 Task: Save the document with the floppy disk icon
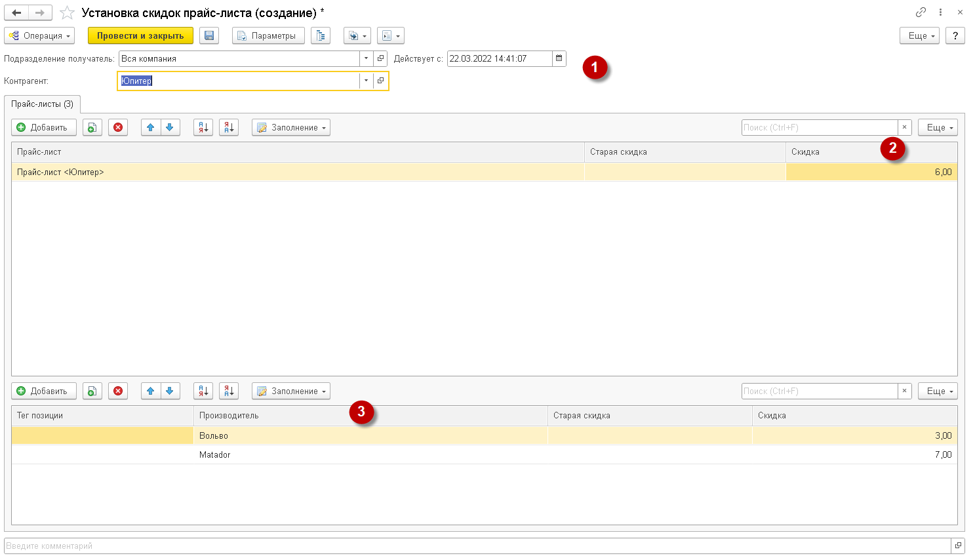click(209, 35)
